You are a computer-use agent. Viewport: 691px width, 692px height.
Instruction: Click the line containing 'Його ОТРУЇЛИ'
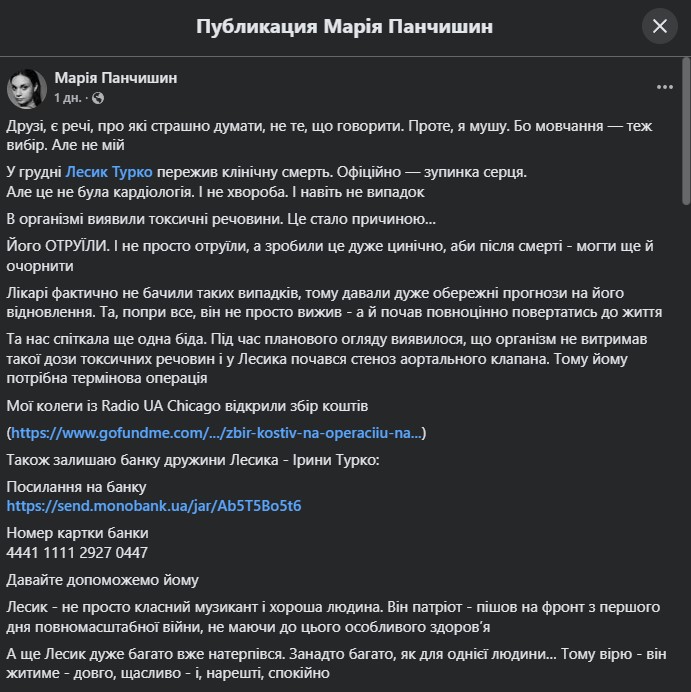(x=330, y=256)
